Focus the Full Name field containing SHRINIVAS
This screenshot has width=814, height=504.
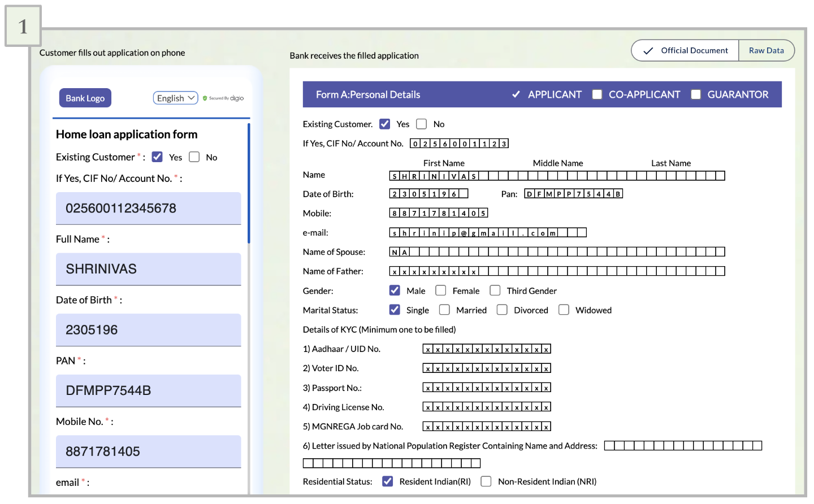pyautogui.click(x=148, y=269)
